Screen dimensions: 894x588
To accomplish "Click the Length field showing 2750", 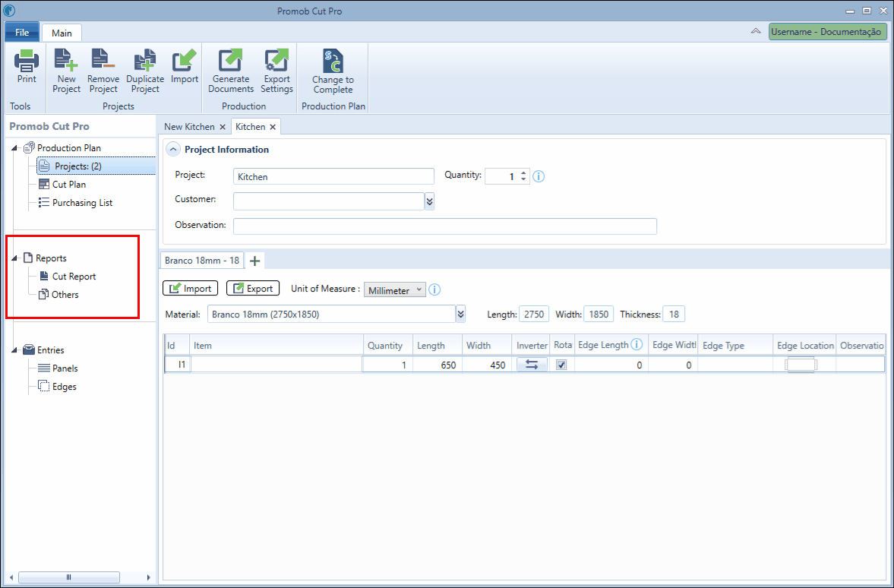I will tap(534, 315).
